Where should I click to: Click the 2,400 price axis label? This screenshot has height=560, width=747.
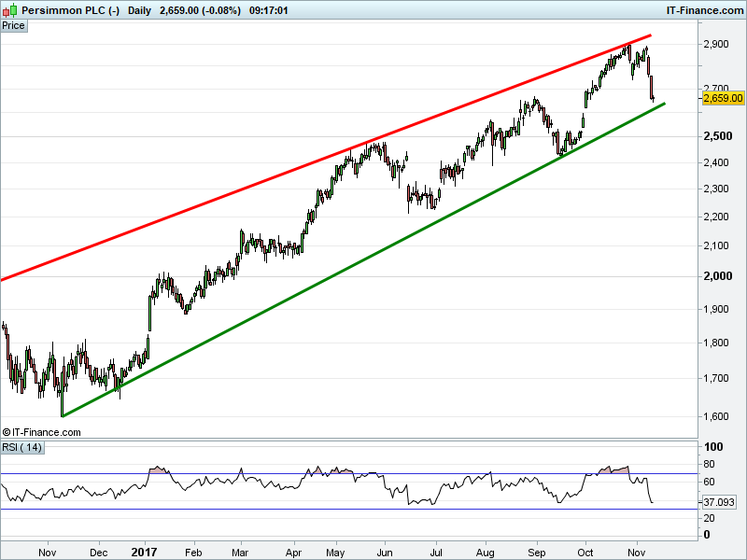pos(716,162)
